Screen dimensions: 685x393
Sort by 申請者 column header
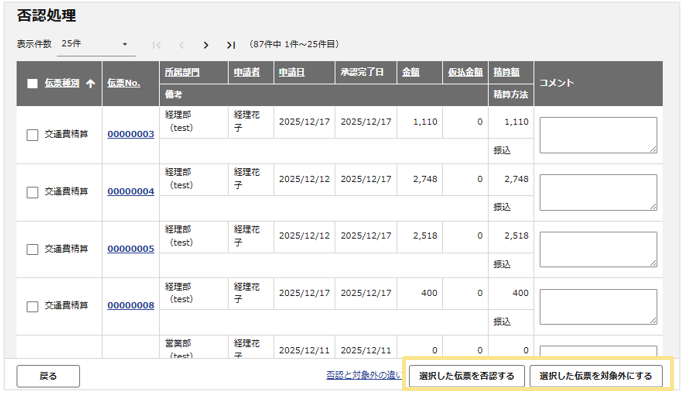[x=246, y=72]
